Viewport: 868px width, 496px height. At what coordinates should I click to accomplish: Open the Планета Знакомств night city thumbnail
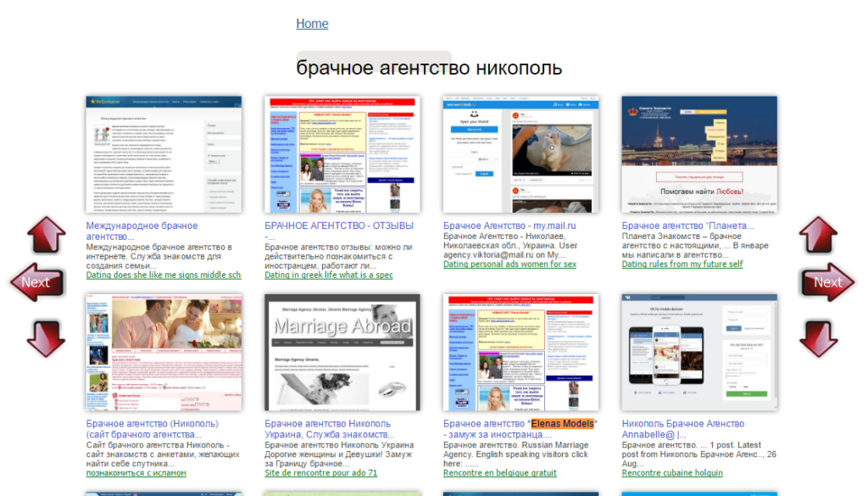pyautogui.click(x=699, y=154)
